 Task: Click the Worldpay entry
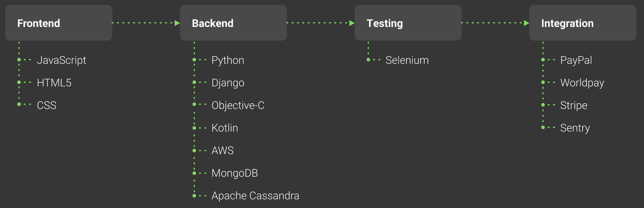click(x=582, y=83)
